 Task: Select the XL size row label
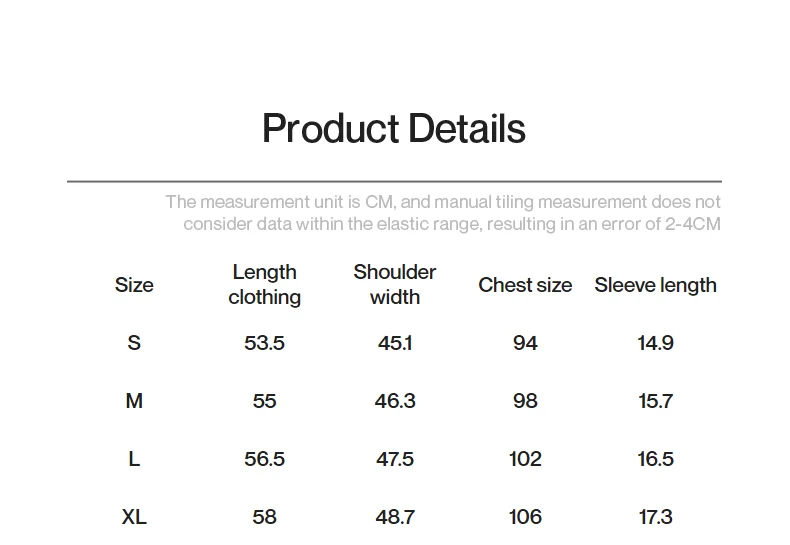tap(134, 517)
